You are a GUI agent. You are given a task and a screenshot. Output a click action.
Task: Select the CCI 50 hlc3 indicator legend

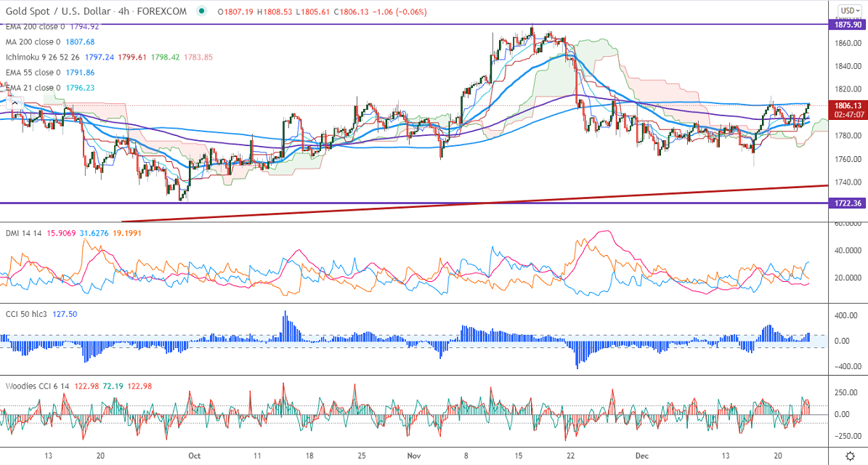pyautogui.click(x=26, y=314)
